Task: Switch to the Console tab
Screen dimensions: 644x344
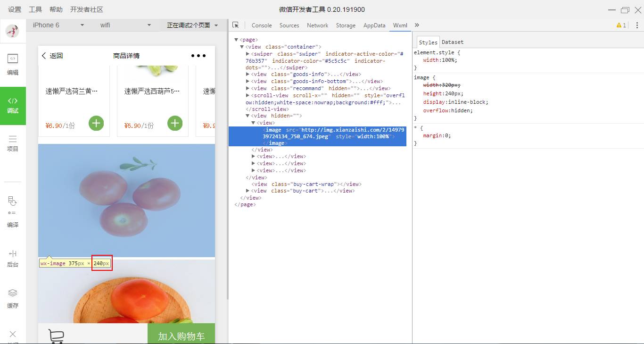Action: [261, 25]
